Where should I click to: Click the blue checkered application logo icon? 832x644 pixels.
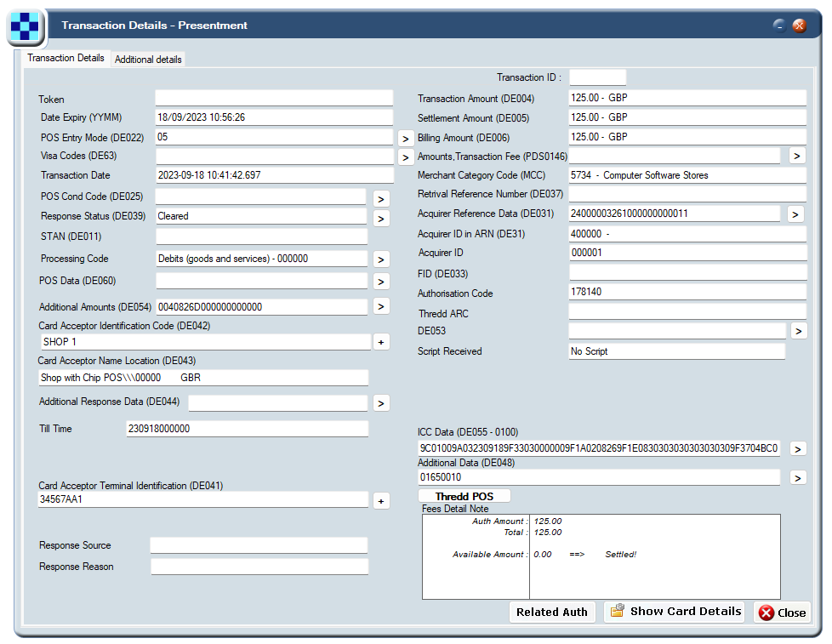point(25,26)
